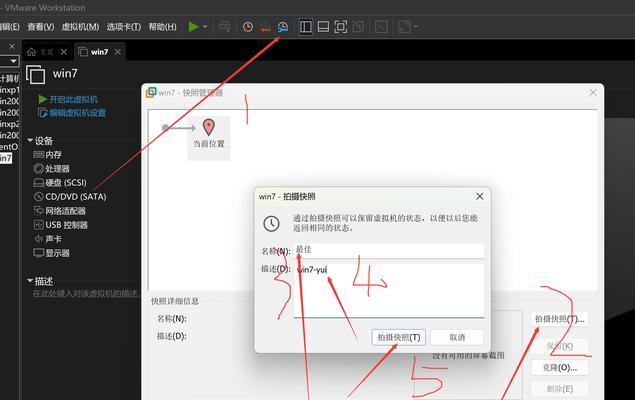
Task: Enter full screen mode icon
Action: 341,27
